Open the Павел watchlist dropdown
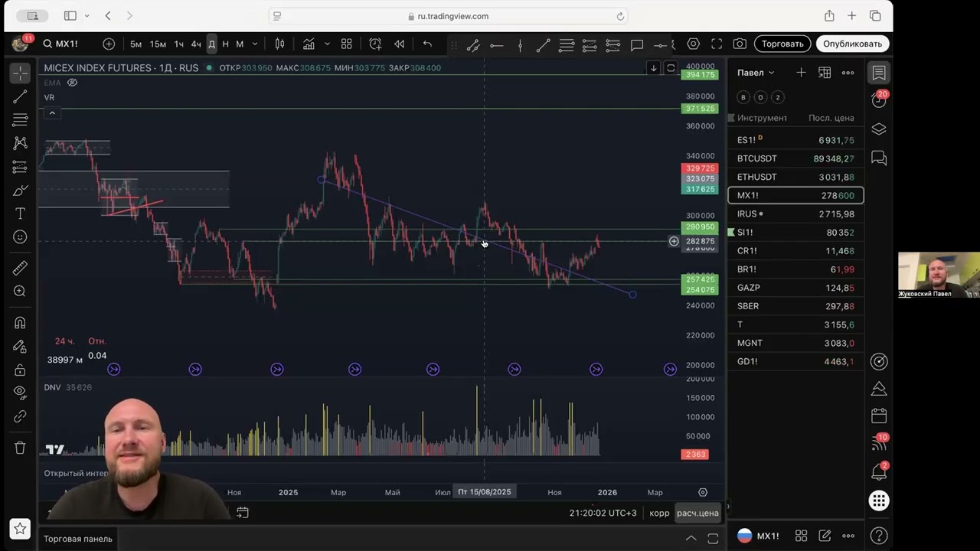Viewport: 980px width, 551px height. (756, 73)
